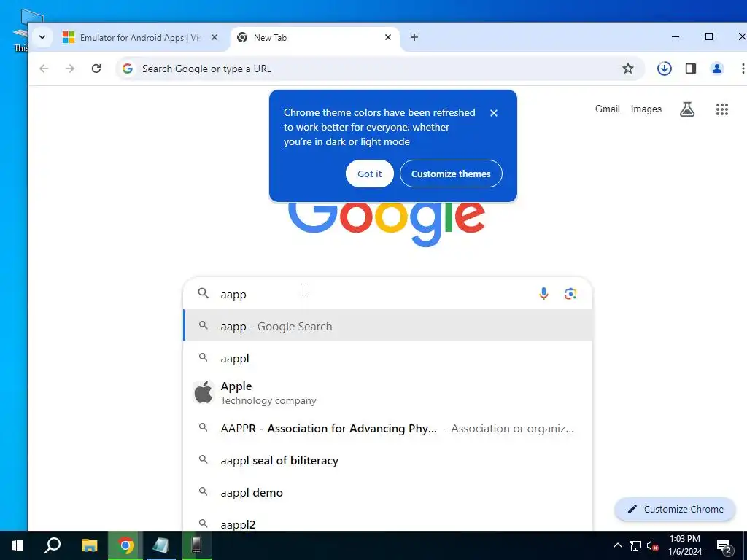Reload the current page
The height and width of the screenshot is (560, 747).
[x=96, y=69]
